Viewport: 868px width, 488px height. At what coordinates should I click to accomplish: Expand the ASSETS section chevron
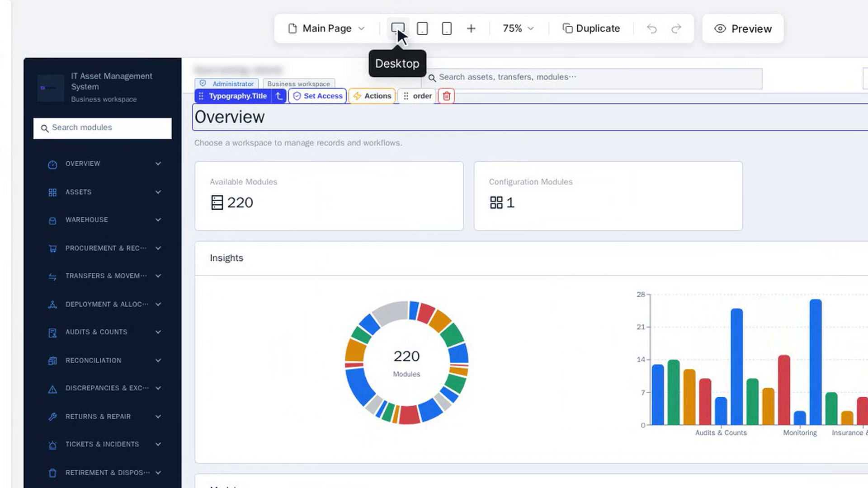pos(158,192)
